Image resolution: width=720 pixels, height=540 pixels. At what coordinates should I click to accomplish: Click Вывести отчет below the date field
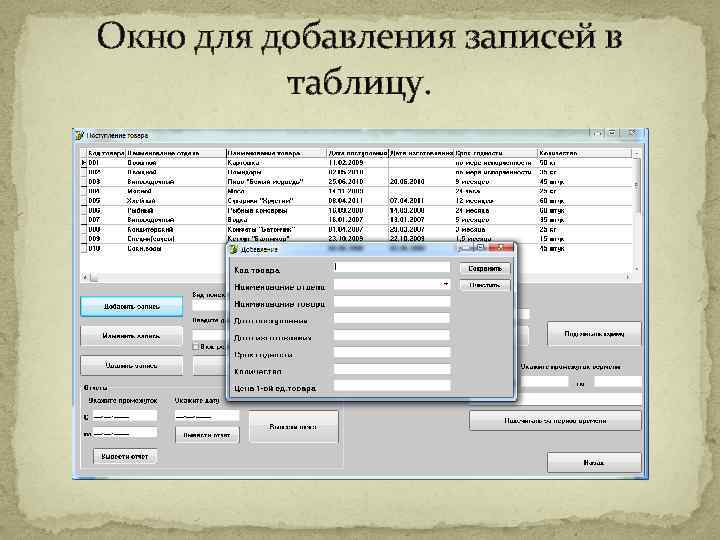coord(207,435)
